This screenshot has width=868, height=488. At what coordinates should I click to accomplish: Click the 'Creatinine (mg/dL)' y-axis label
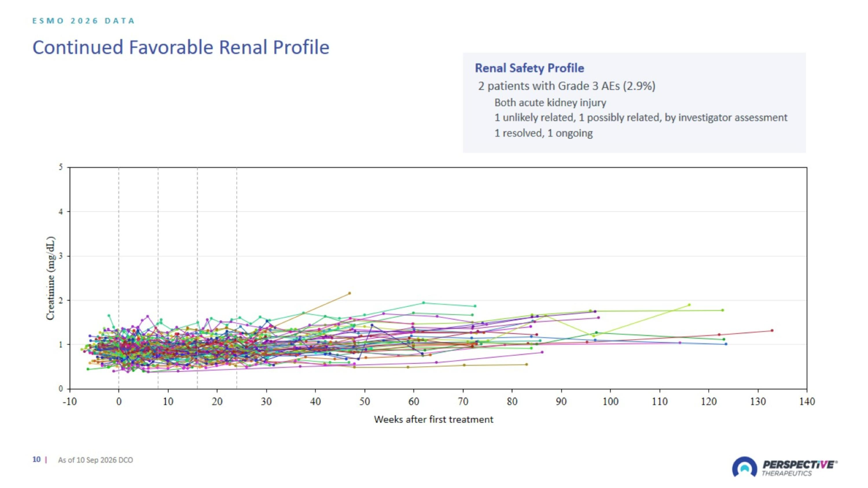(x=50, y=278)
